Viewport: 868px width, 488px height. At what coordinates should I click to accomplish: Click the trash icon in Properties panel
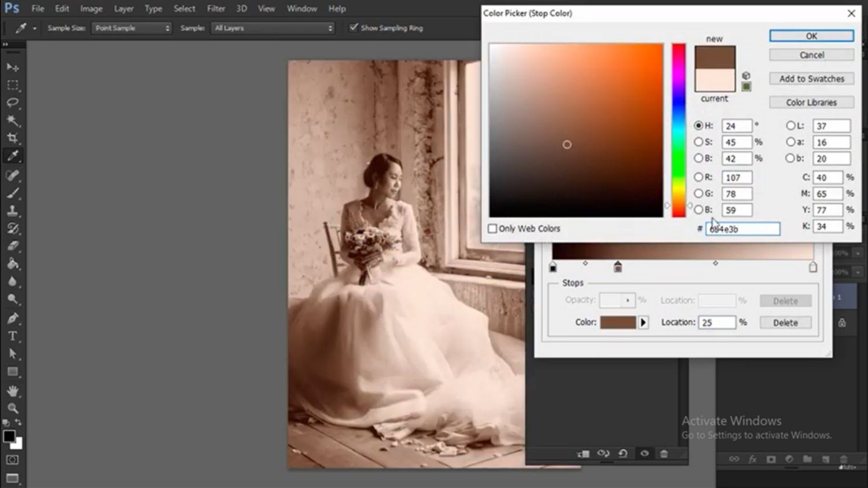coord(664,454)
